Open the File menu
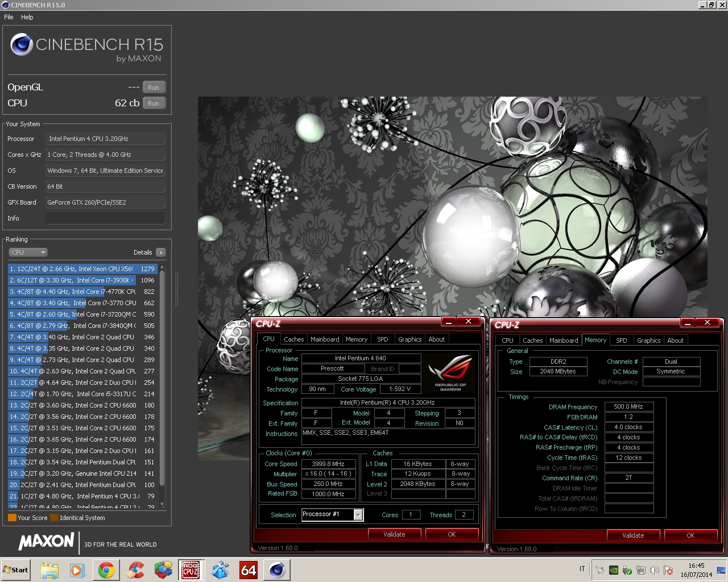This screenshot has width=728, height=582. tap(9, 17)
